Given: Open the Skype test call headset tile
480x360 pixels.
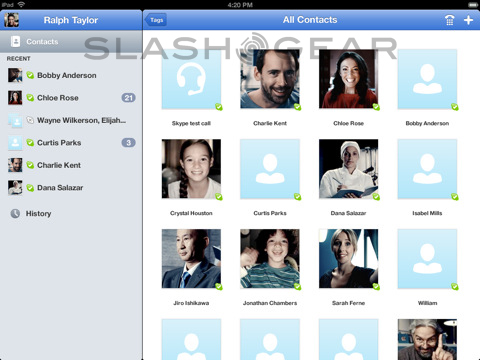Looking at the screenshot, I should 191,79.
